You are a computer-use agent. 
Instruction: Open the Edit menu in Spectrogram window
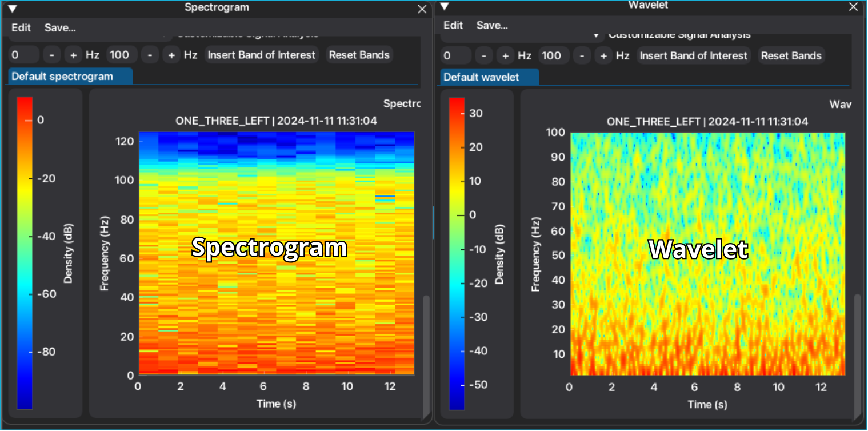[x=21, y=27]
